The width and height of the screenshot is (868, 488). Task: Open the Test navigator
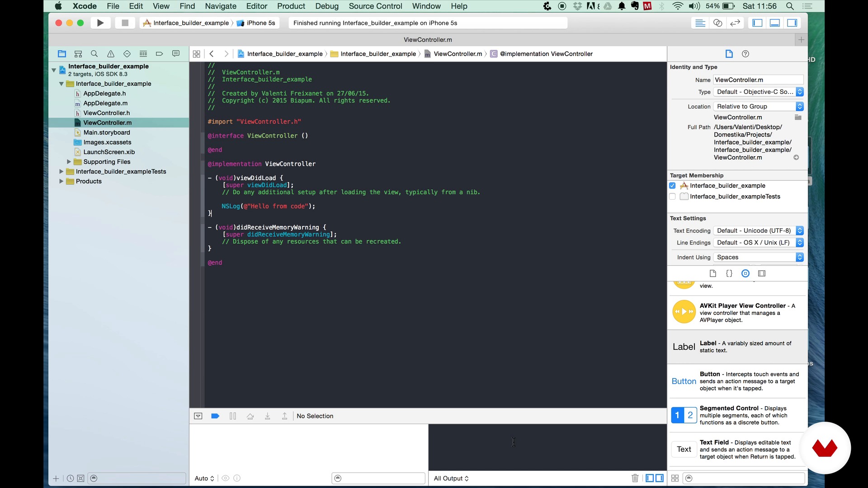[x=127, y=54]
